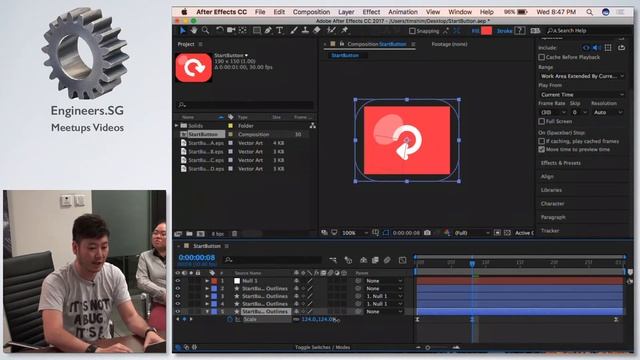
Task: Select the Puppet Pin tool
Action: (344, 31)
